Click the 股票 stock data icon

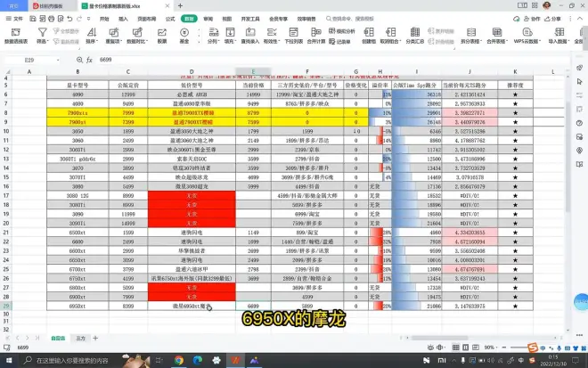point(161,33)
